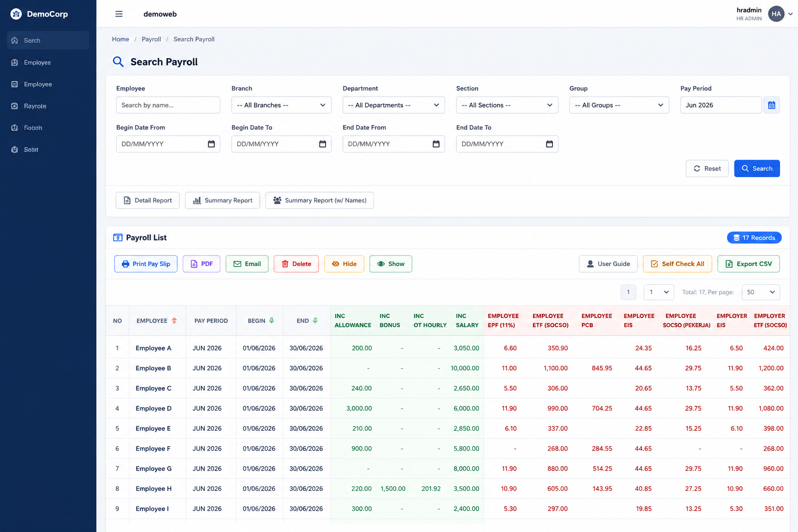The image size is (798, 532).
Task: Click the INC ALLOWANCE column header
Action: click(x=353, y=321)
